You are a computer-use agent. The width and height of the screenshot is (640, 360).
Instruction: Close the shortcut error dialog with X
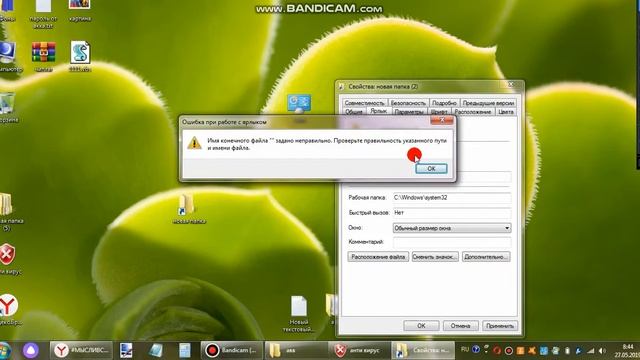442,120
